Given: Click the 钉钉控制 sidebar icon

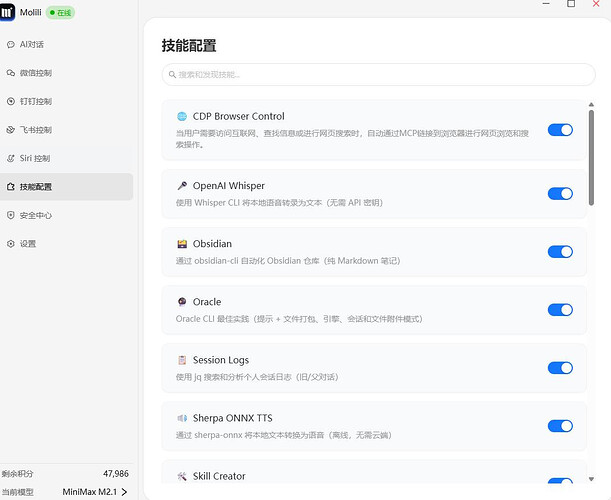Looking at the screenshot, I should point(11,101).
